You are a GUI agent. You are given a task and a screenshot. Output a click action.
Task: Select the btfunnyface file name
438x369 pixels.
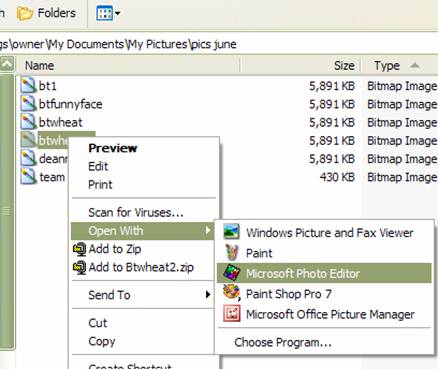(x=71, y=104)
